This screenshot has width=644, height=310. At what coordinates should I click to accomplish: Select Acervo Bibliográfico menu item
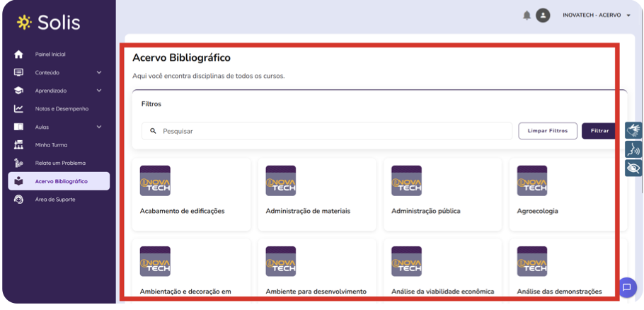pos(59,181)
